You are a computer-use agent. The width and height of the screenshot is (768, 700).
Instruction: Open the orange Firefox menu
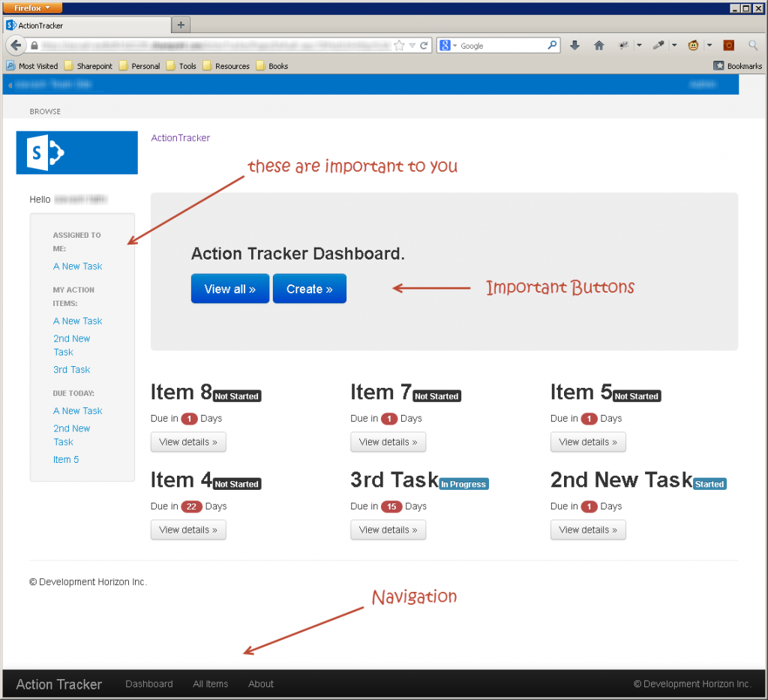coord(31,8)
